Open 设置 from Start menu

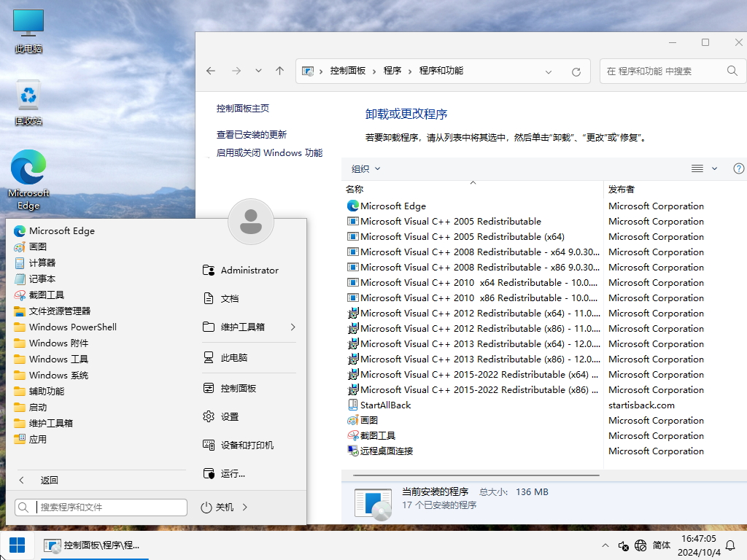coord(220,416)
